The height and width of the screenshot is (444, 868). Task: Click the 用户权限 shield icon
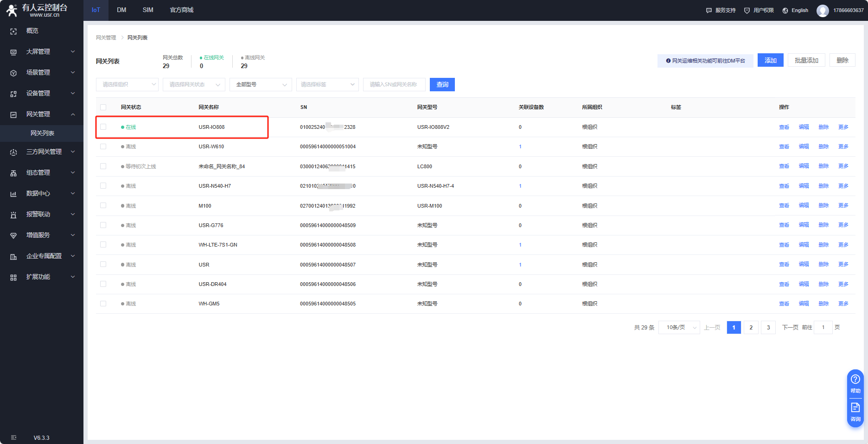click(747, 10)
